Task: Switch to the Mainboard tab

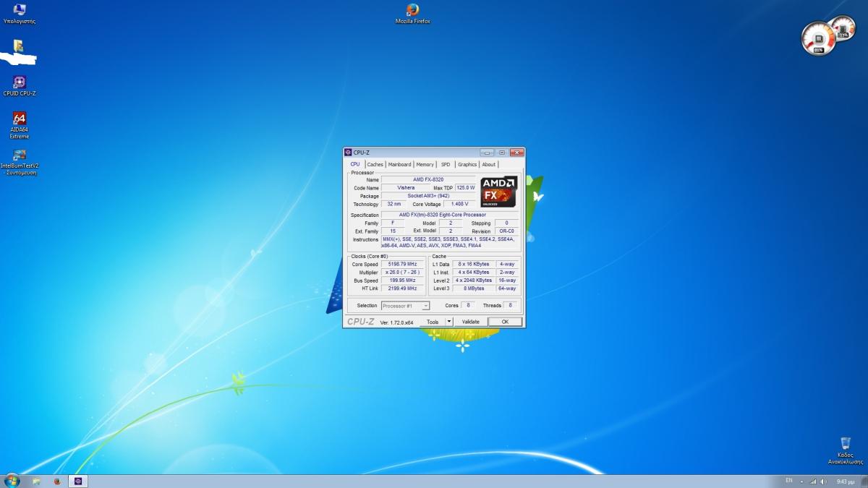Action: coord(399,164)
